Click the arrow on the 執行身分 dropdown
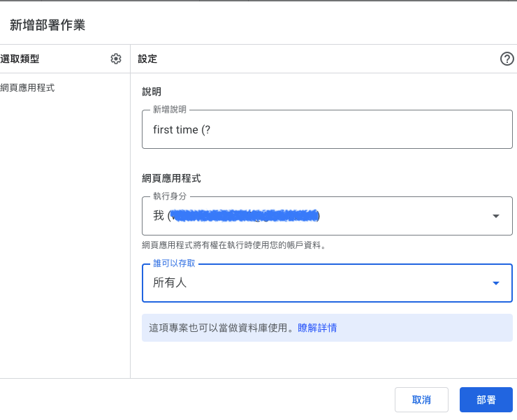This screenshot has height=420, width=517. tap(496, 216)
